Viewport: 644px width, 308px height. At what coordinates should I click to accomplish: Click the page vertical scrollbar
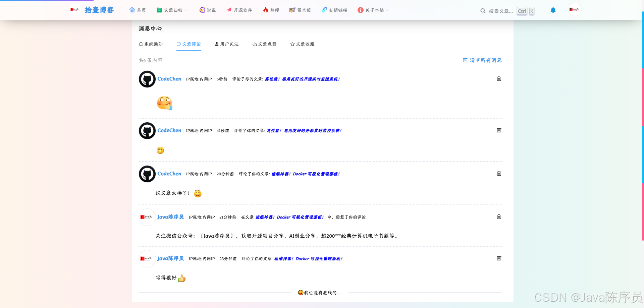point(643,126)
